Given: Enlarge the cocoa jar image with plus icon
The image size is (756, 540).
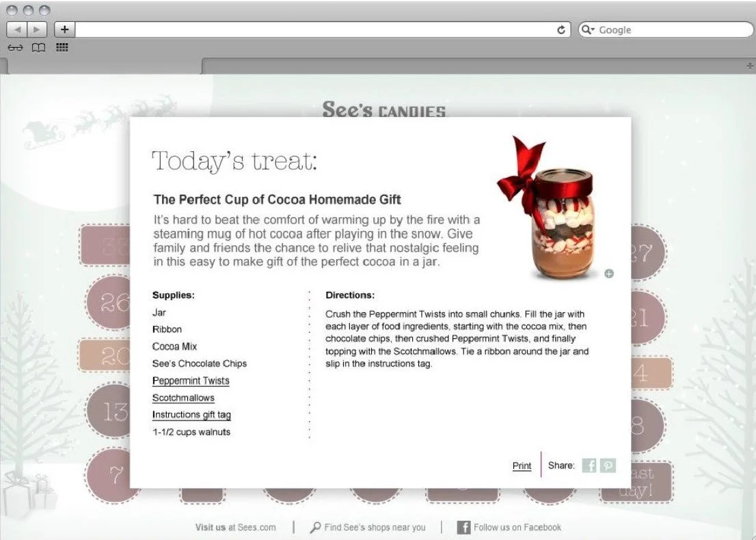Looking at the screenshot, I should click(609, 274).
